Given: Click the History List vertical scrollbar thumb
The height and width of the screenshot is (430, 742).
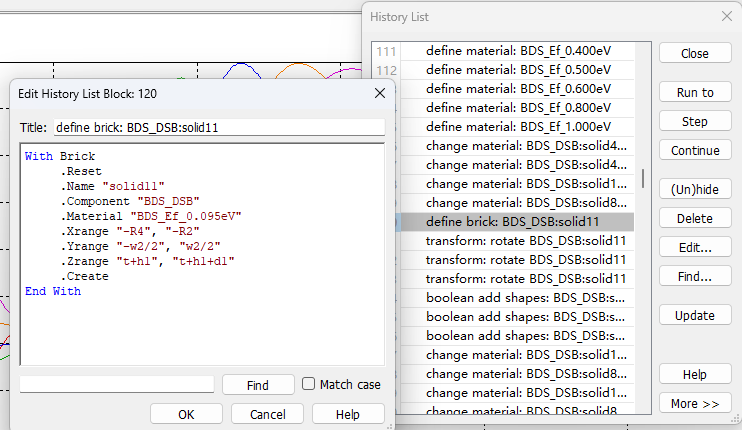Looking at the screenshot, I should 643,179.
